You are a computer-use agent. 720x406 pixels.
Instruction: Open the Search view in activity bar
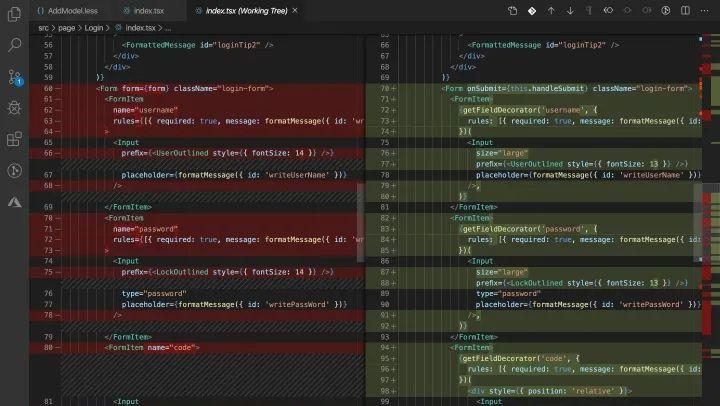coord(14,45)
